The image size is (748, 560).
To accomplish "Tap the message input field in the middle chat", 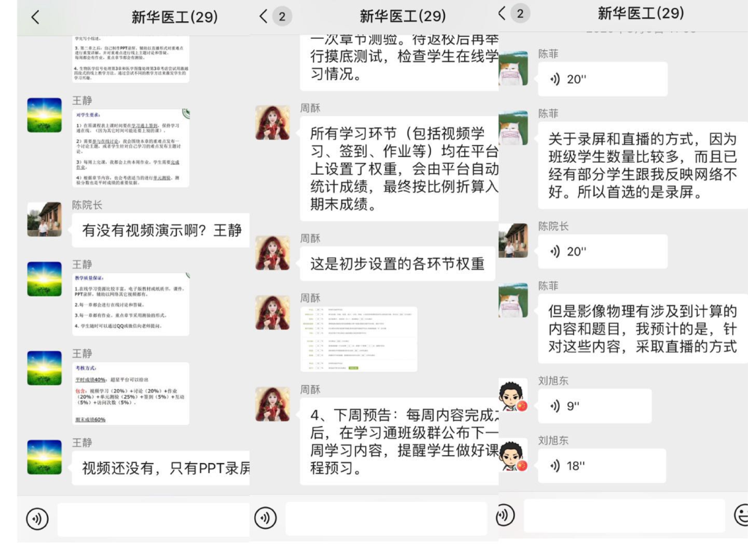I will 386,519.
